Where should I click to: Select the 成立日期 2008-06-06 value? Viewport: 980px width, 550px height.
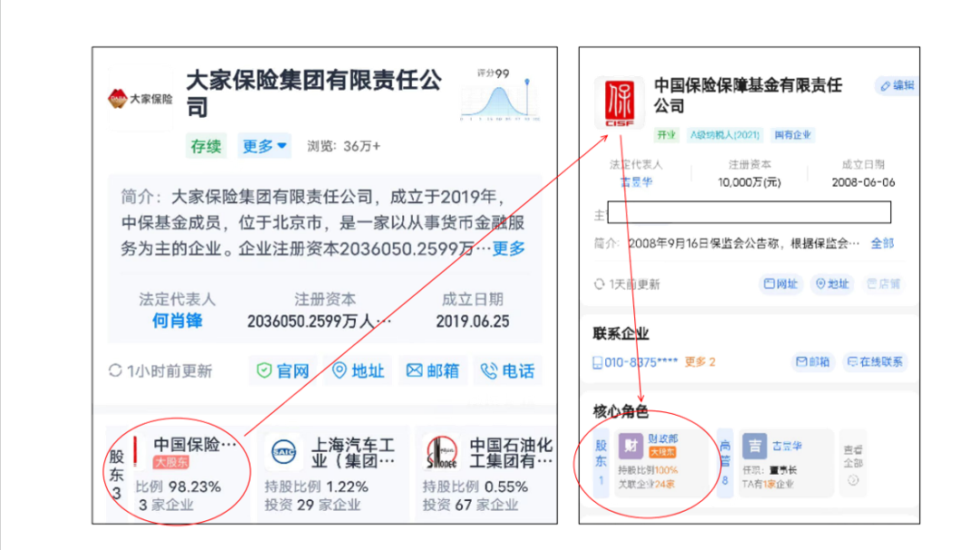(863, 182)
